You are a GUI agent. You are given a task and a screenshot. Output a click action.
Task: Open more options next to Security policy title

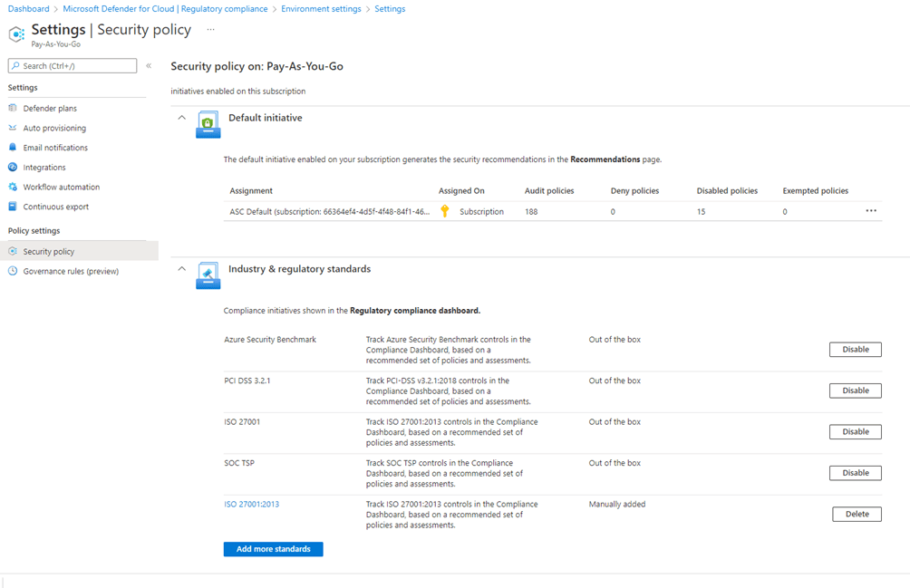[210, 30]
